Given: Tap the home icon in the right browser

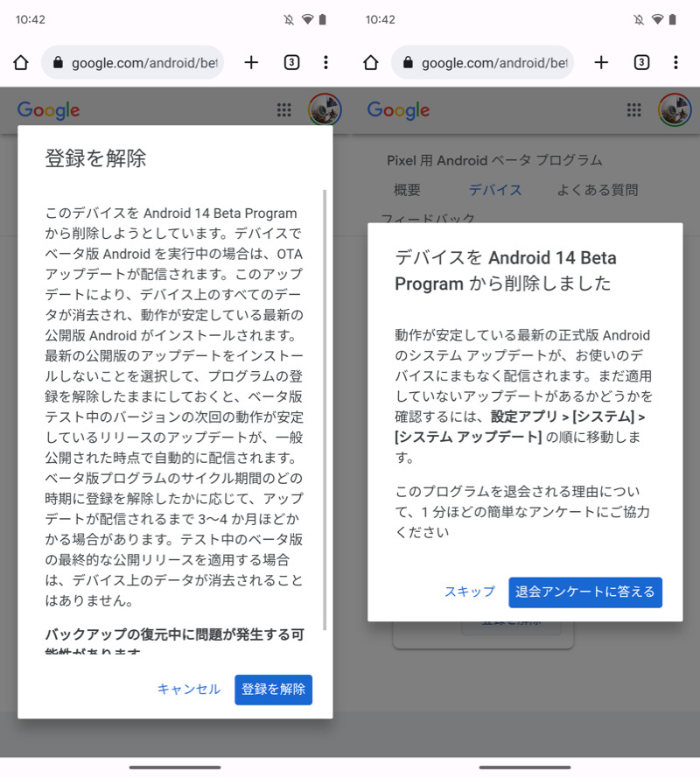Looking at the screenshot, I should (371, 63).
